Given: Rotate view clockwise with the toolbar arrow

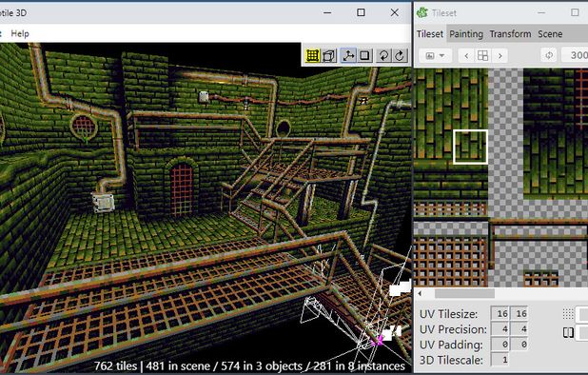Looking at the screenshot, I should [400, 55].
